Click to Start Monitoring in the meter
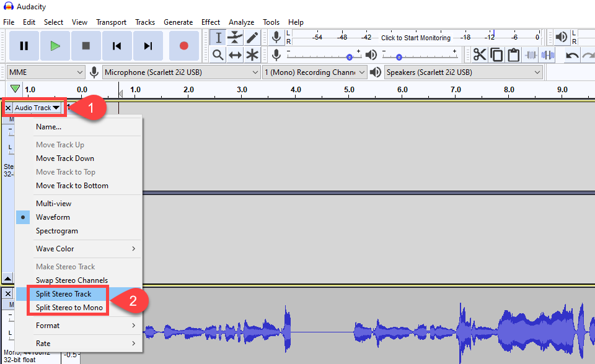This screenshot has width=595, height=364. coord(416,37)
